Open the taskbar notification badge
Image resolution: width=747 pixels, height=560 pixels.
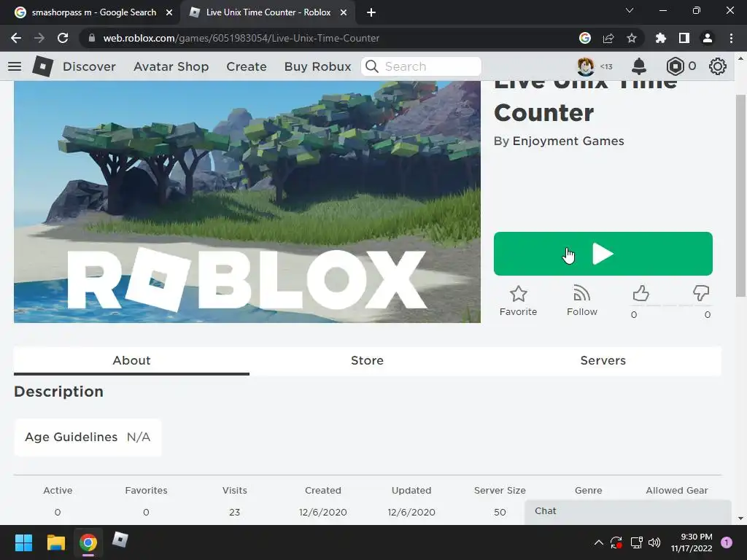click(x=727, y=542)
